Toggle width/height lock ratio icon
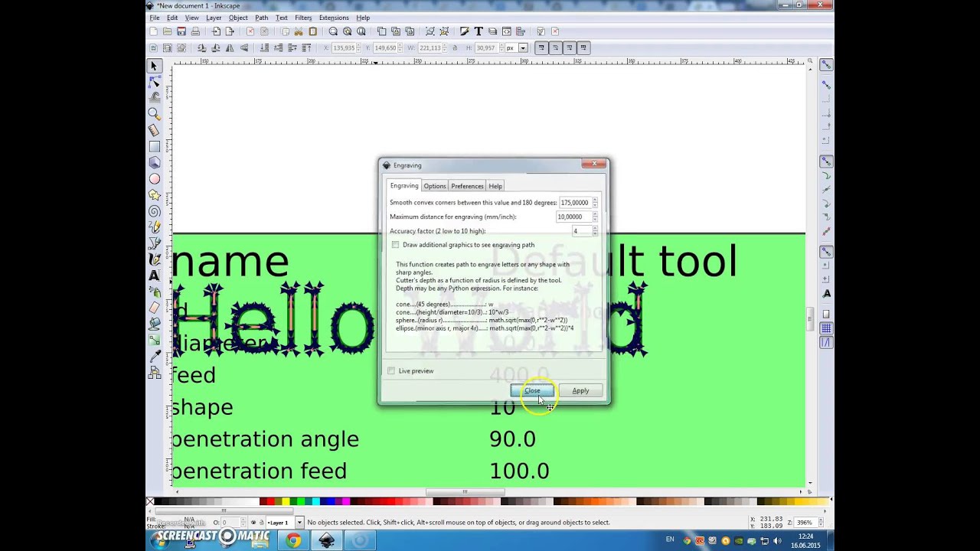Image resolution: width=980 pixels, height=551 pixels. tap(455, 47)
